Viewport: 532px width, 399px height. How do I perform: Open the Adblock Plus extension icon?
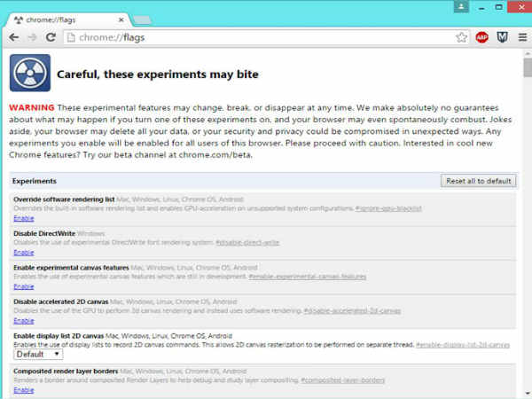(481, 37)
